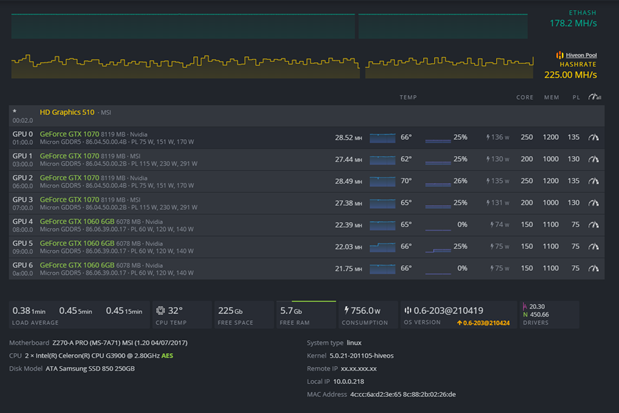Click the 178.2 MH/s ETHASH value
Screen dimensions: 619x413
click(573, 23)
